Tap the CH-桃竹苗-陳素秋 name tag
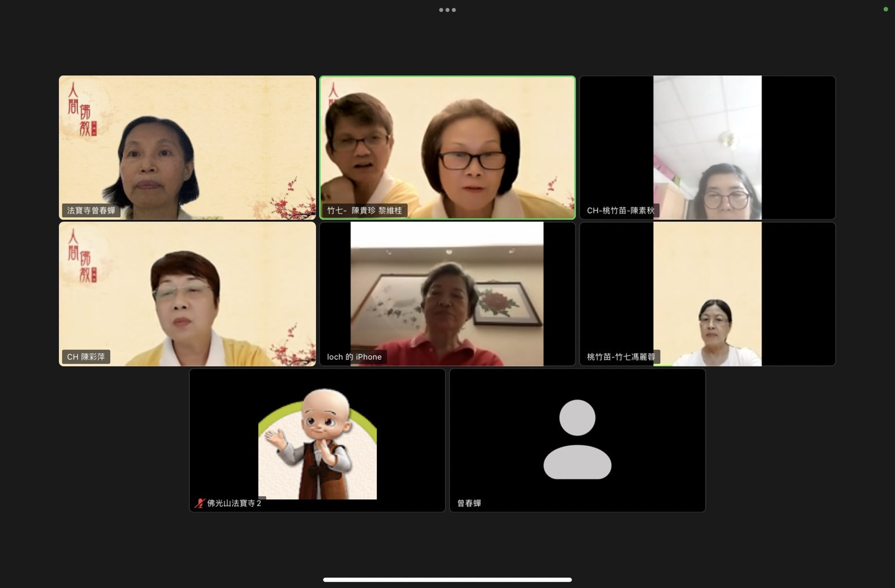Image resolution: width=895 pixels, height=588 pixels. pos(620,211)
